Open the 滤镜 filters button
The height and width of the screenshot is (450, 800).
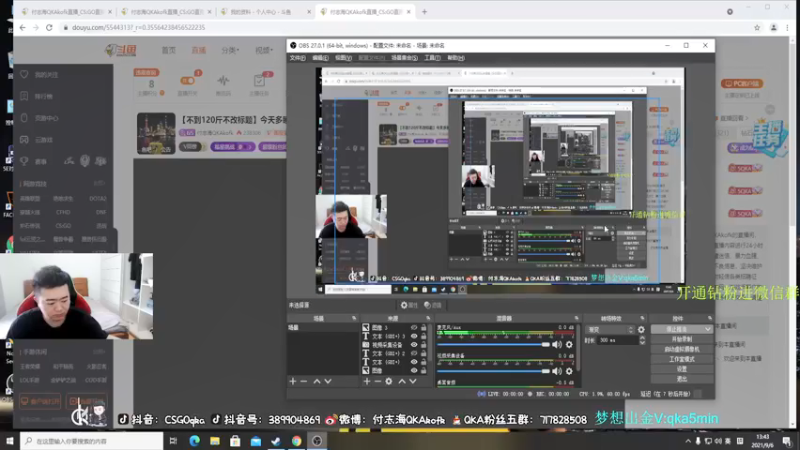433,305
